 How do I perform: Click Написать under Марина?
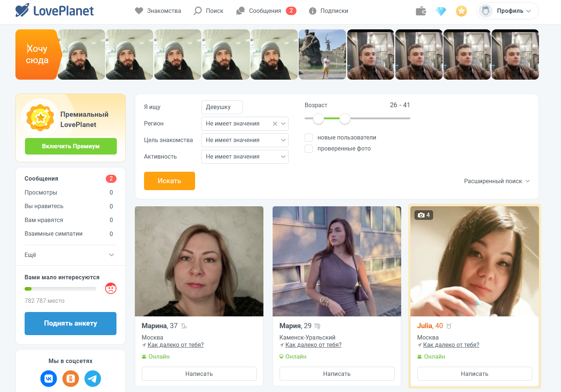tap(199, 374)
